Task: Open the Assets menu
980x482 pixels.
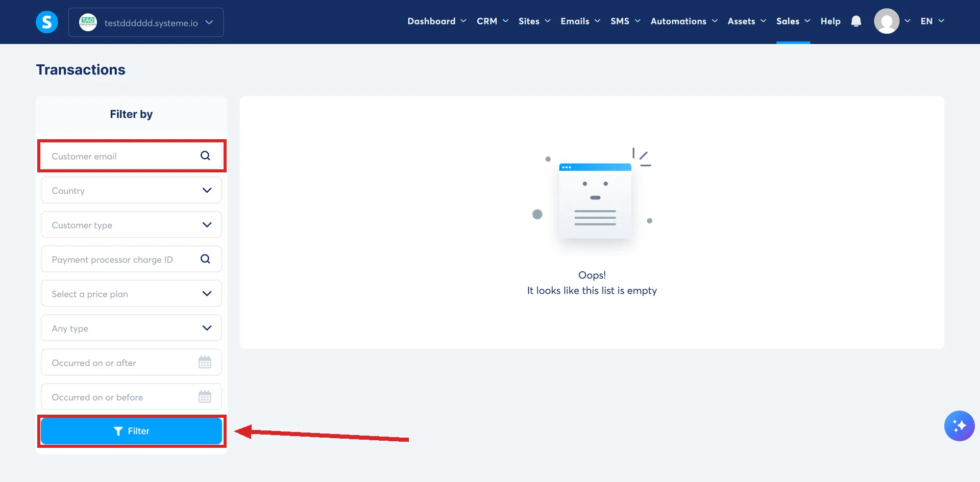Action: point(747,21)
